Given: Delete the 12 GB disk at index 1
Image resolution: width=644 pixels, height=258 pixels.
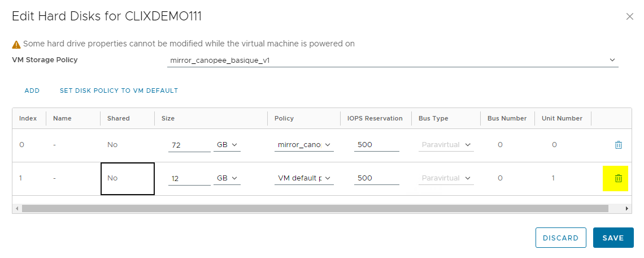Looking at the screenshot, I should 618,178.
